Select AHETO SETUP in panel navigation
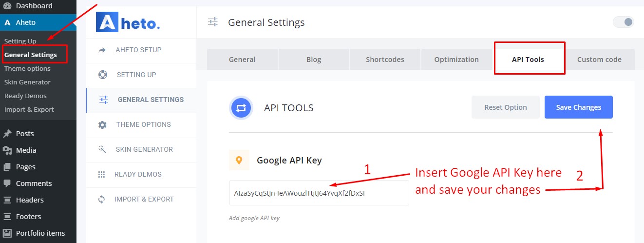The height and width of the screenshot is (243, 644). point(141,50)
